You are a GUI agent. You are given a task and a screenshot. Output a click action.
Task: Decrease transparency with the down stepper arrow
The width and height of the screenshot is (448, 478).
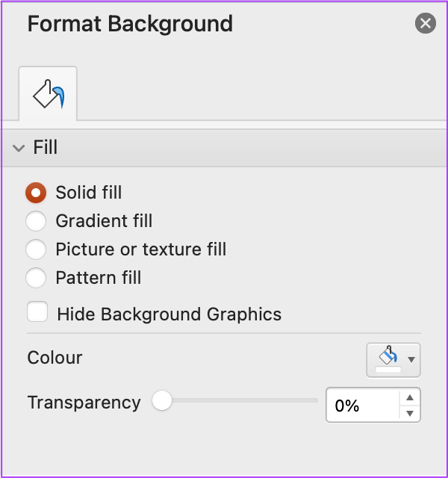coord(410,413)
